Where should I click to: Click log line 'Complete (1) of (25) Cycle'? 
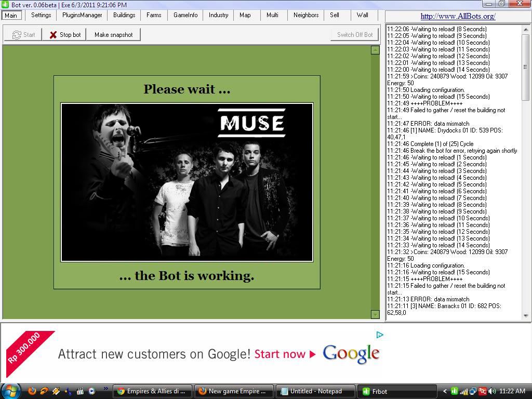[430, 144]
